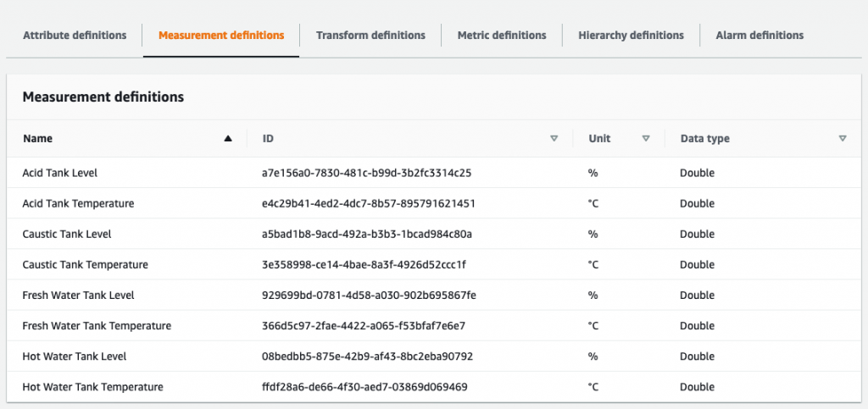Click Double for Fresh Water Tank Temperature
The height and width of the screenshot is (409, 868).
tap(698, 325)
